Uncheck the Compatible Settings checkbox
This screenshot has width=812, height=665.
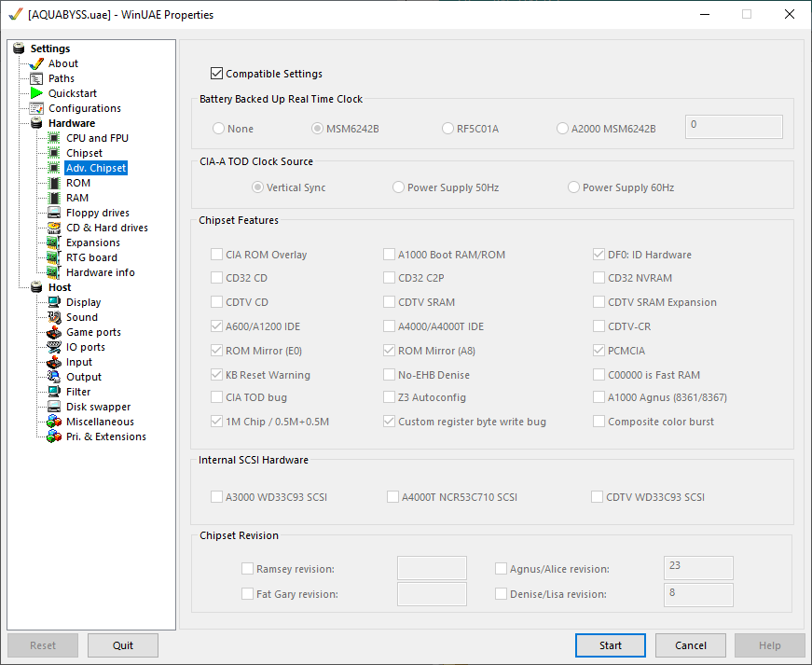click(x=217, y=74)
